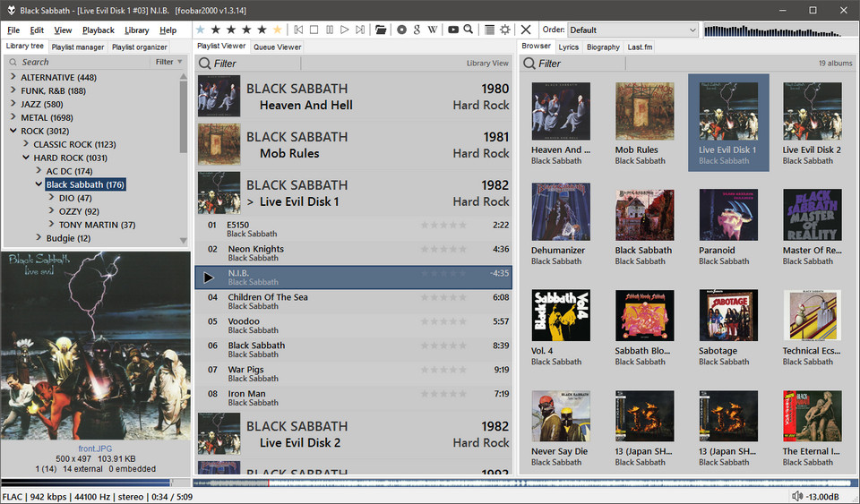Rate Voodoo using its star row
This screenshot has height=504, width=860.
coord(443,321)
